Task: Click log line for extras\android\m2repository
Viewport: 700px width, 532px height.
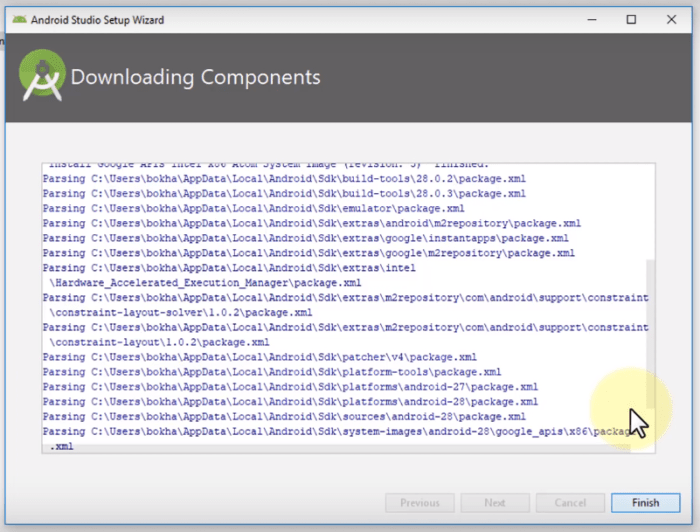Action: coord(312,223)
